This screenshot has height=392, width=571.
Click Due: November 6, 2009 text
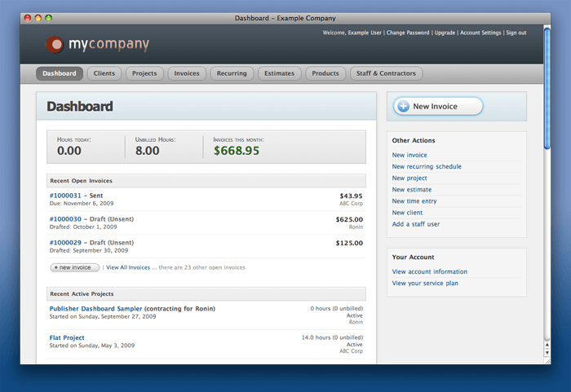pyautogui.click(x=82, y=204)
